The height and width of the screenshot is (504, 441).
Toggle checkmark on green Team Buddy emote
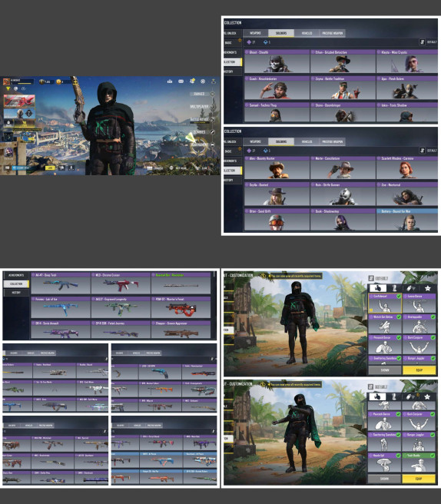[433, 456]
